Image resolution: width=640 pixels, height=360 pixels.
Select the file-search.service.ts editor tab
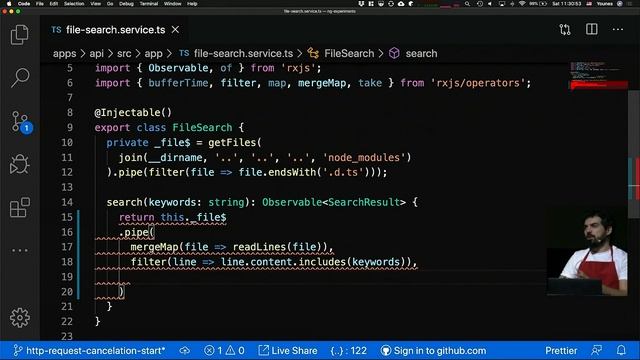[116, 30]
